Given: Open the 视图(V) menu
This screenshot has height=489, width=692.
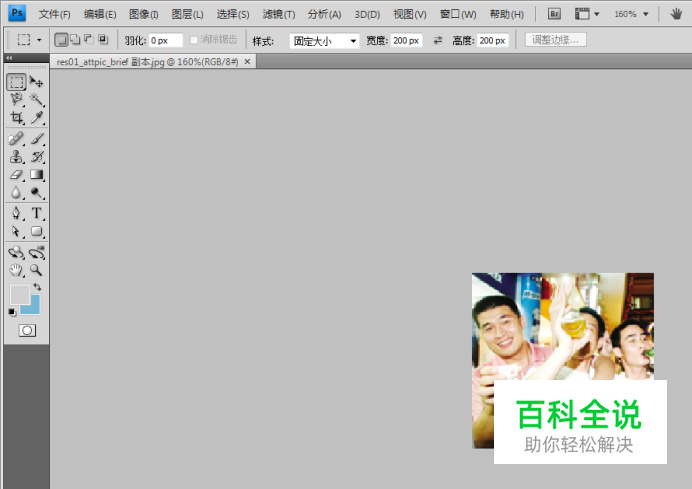Looking at the screenshot, I should [x=410, y=15].
